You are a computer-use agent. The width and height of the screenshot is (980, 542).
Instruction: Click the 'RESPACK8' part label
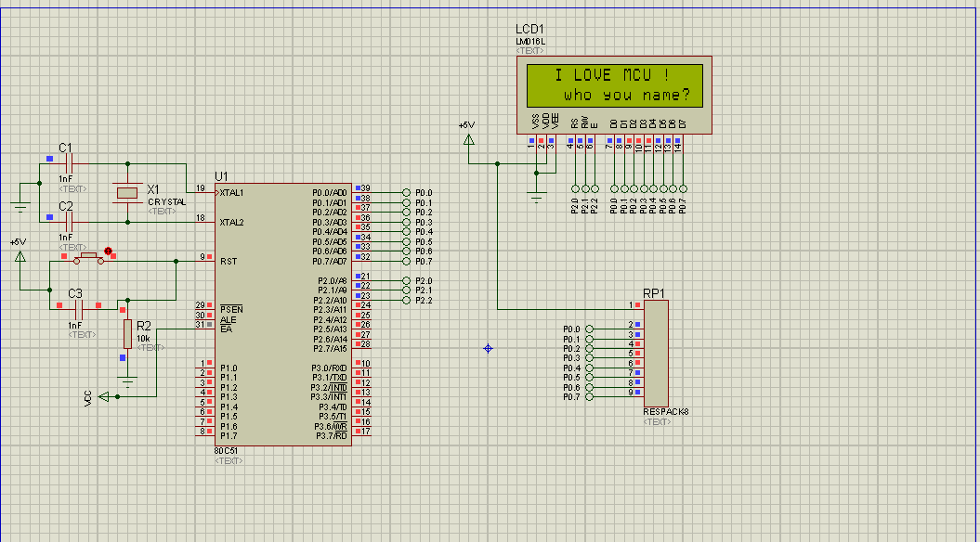[666, 412]
